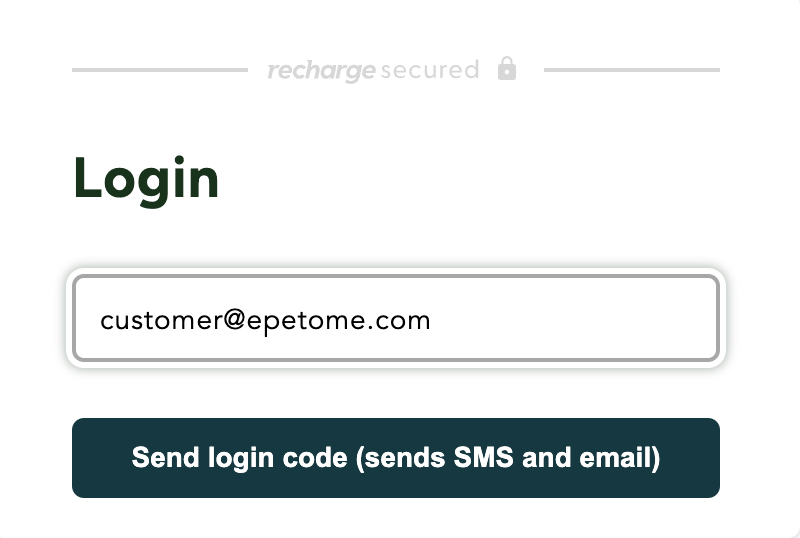Viewport: 800px width, 538px height.
Task: Send login code via SMS and email
Action: pos(396,458)
